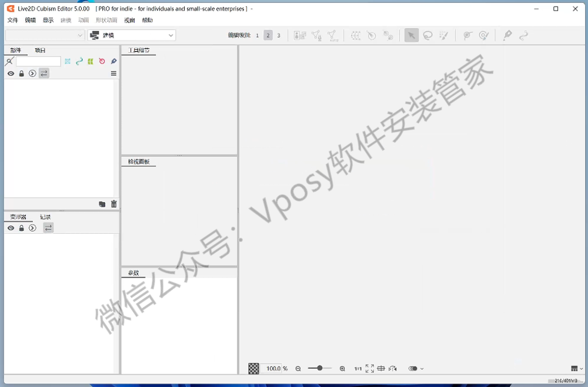The image size is (588, 387).
Task: Open the 编辑 menu
Action: pos(31,20)
